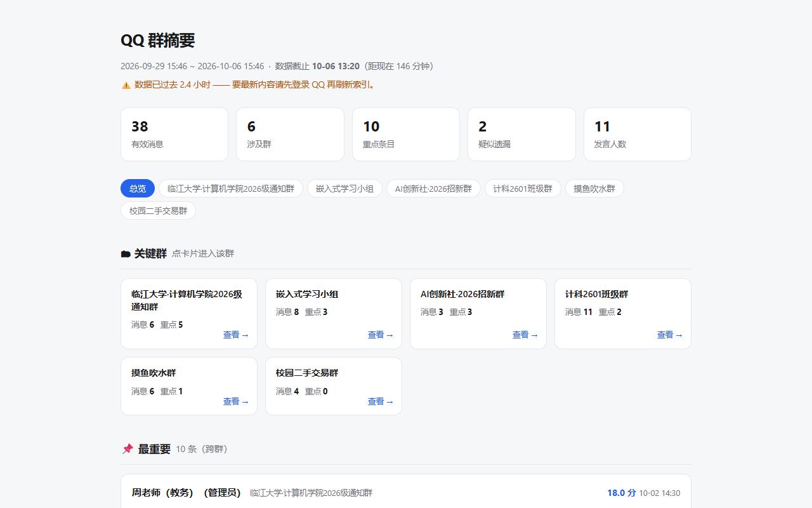Image resolution: width=812 pixels, height=508 pixels.
Task: Click the 摸鱼吹水群 card title
Action: click(x=154, y=373)
